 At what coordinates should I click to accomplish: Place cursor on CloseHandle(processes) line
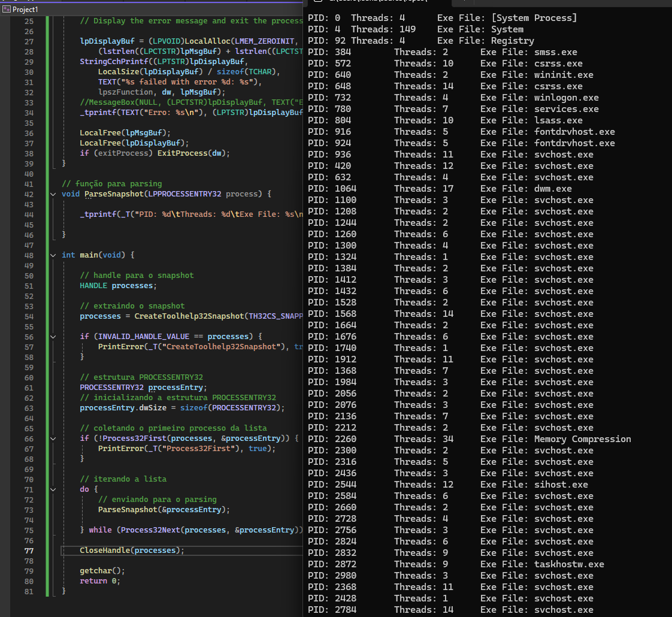(132, 551)
